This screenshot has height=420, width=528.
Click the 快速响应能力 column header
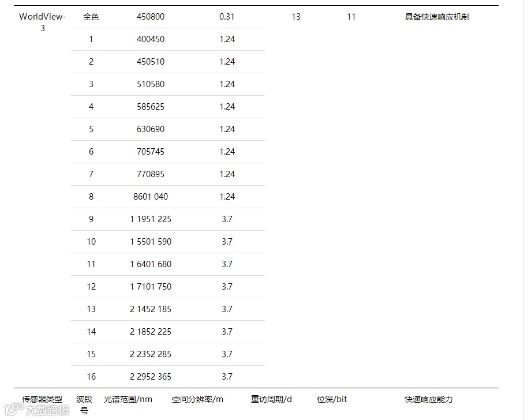point(429,399)
